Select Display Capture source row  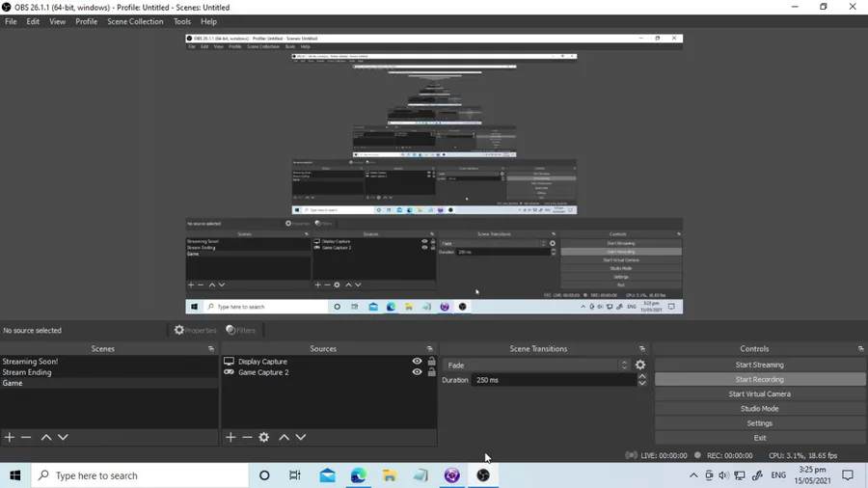point(329,362)
